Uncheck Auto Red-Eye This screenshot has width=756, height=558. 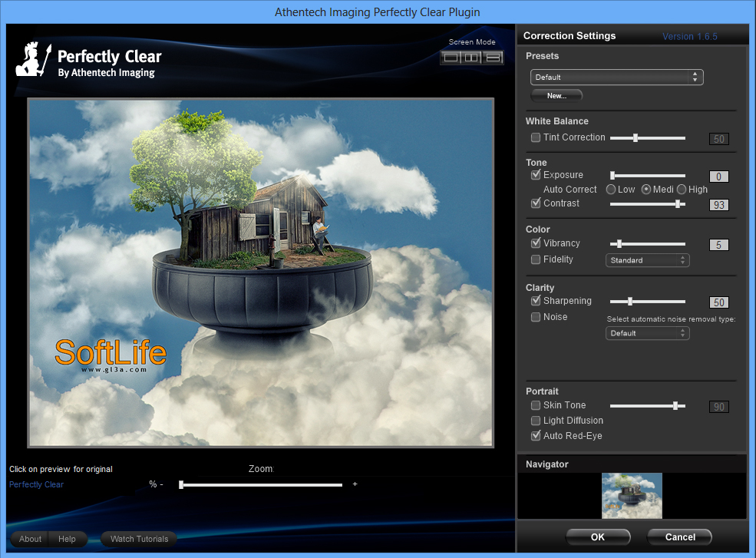pyautogui.click(x=535, y=435)
